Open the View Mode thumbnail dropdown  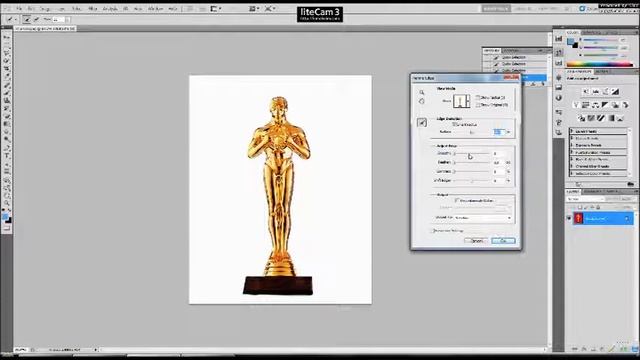(462, 101)
